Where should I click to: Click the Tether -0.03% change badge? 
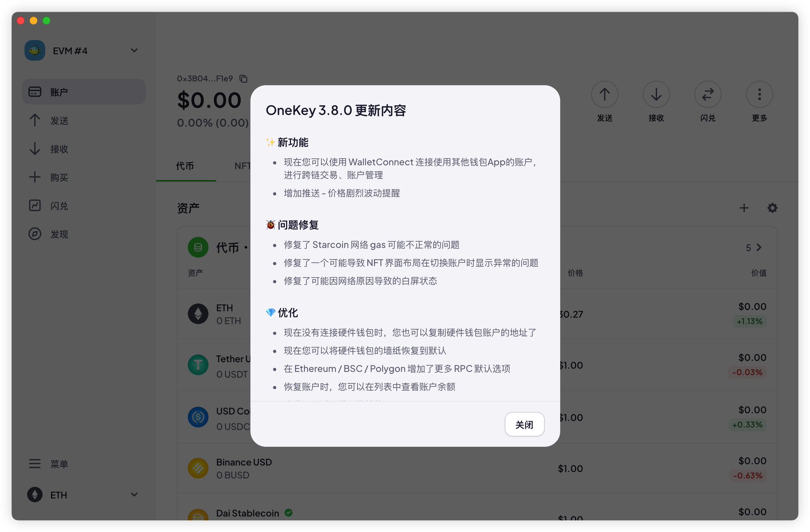point(747,373)
